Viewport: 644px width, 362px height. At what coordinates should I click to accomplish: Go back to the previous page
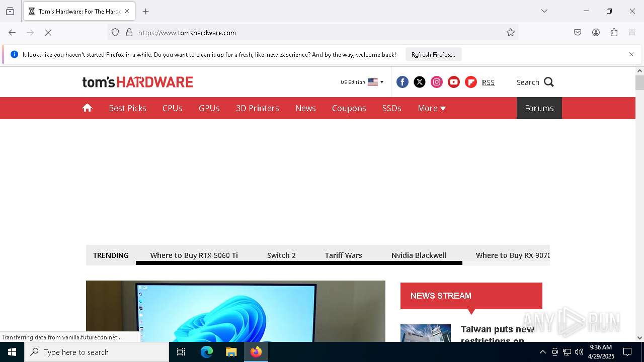(12, 33)
